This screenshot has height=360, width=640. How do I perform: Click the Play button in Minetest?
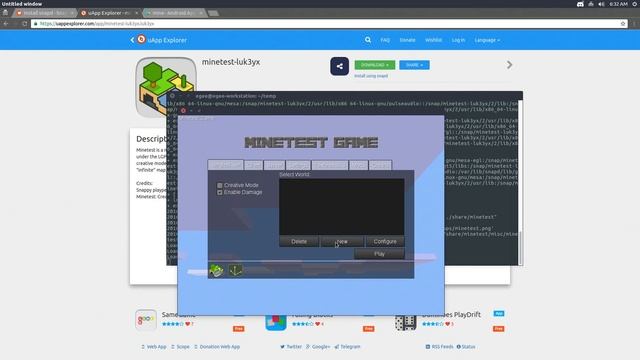(x=379, y=254)
